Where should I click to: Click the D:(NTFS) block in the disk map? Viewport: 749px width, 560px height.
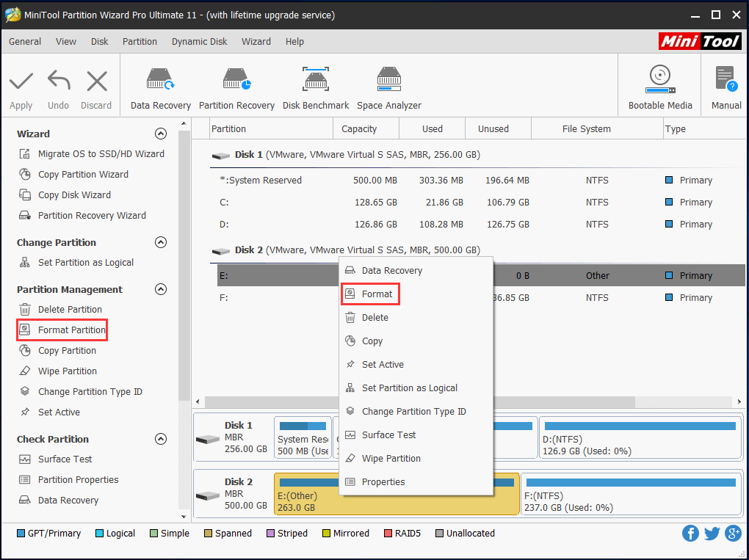point(640,439)
